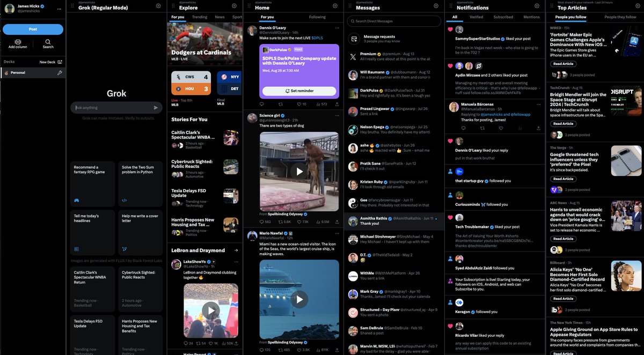Screen dimensions: 644x355
Task: Reply to Dennis O'Leary's DarkPulse post
Action: [262, 104]
